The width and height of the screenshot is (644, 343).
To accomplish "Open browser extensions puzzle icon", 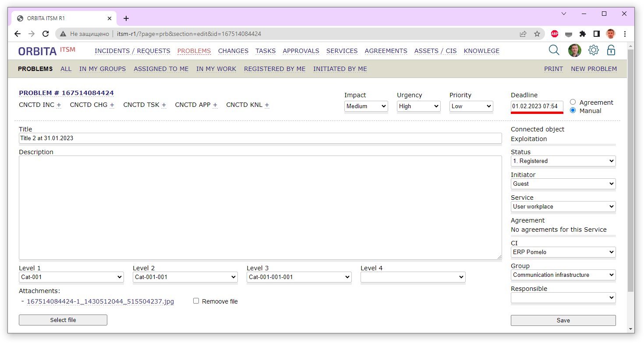I will (582, 34).
